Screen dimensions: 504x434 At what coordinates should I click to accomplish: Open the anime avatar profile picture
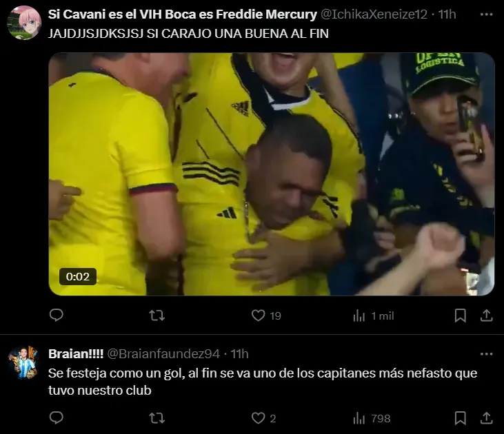24,23
